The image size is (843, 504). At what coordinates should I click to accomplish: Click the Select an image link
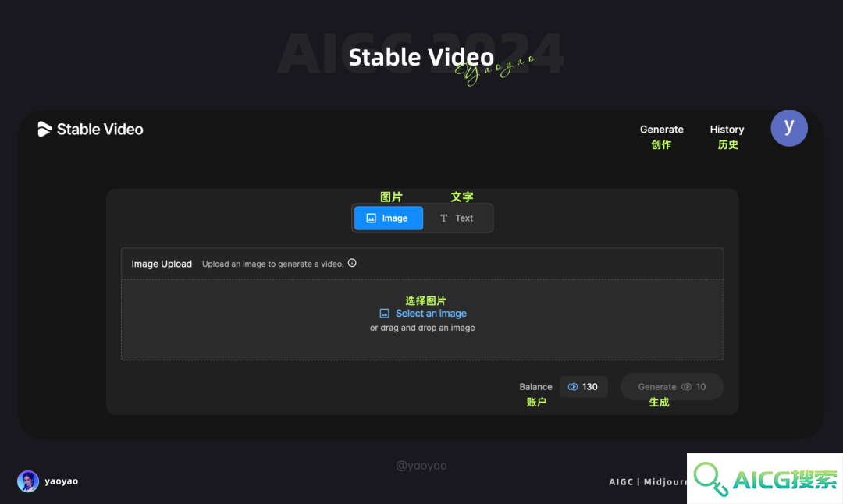[x=431, y=314]
